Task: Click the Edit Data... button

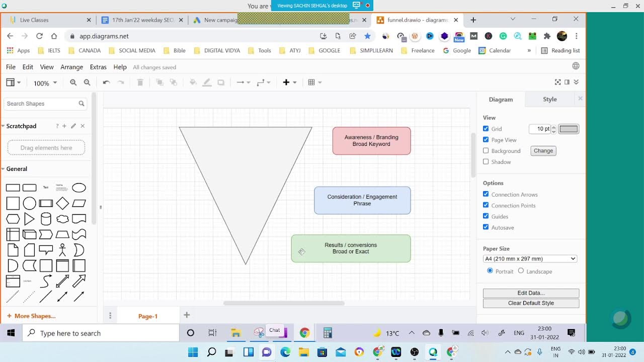Action: [531, 293]
